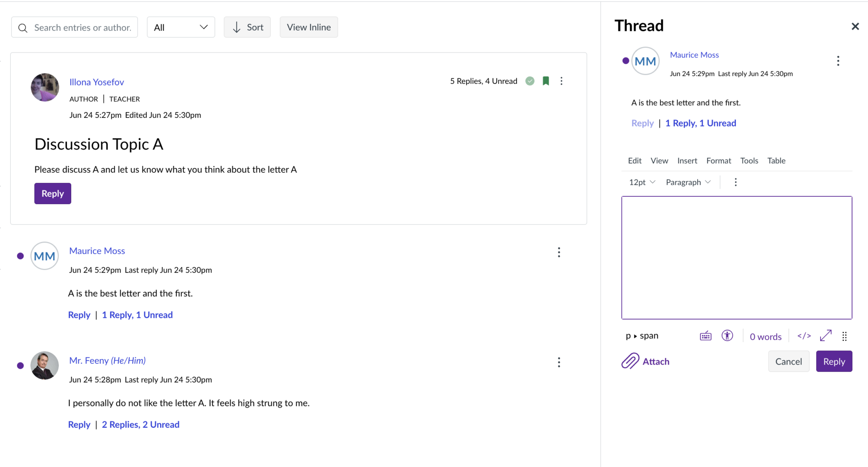Toggle the green published checkmark
The height and width of the screenshot is (467, 868).
click(530, 81)
